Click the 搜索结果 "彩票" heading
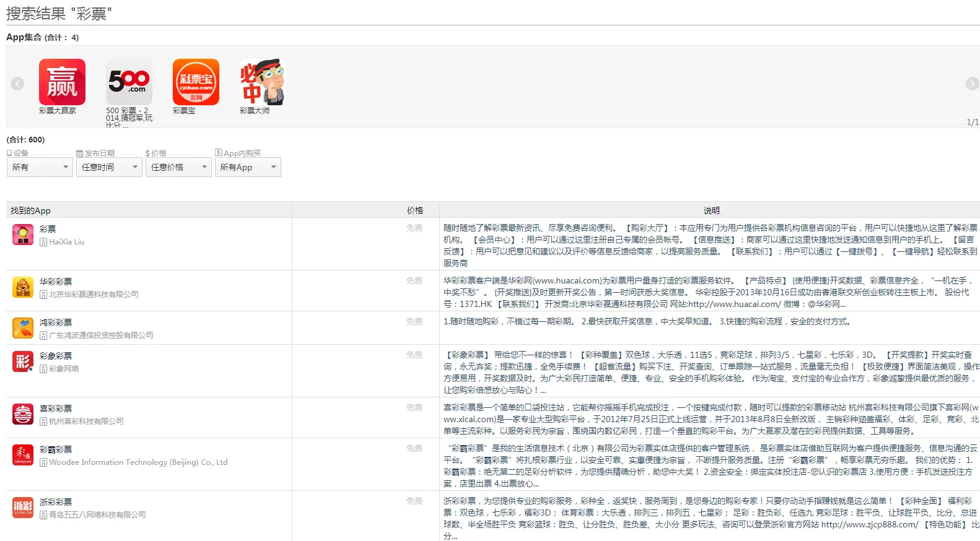The width and height of the screenshot is (980, 541). (x=59, y=13)
